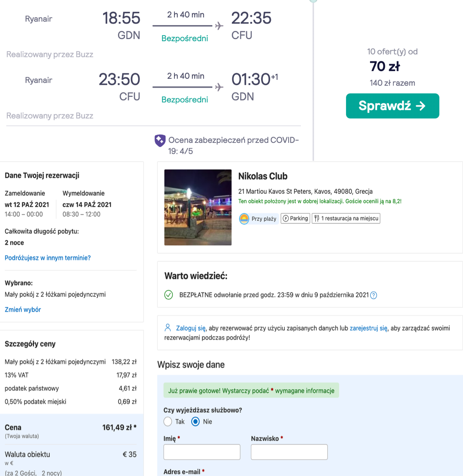This screenshot has height=476, width=463.
Task: Click the beach sun icon badge
Action: tap(244, 219)
